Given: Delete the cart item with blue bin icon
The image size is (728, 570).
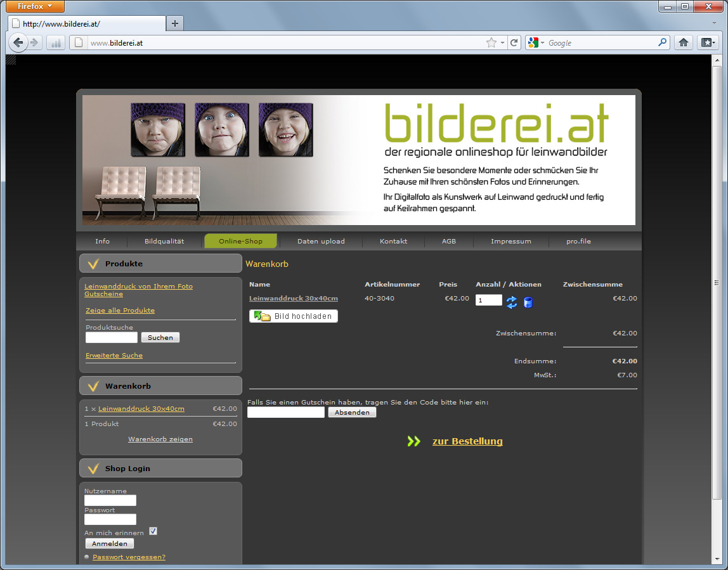Looking at the screenshot, I should [x=528, y=302].
